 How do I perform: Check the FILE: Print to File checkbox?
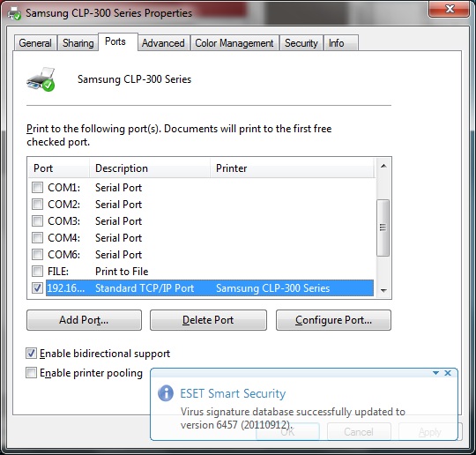click(x=37, y=271)
